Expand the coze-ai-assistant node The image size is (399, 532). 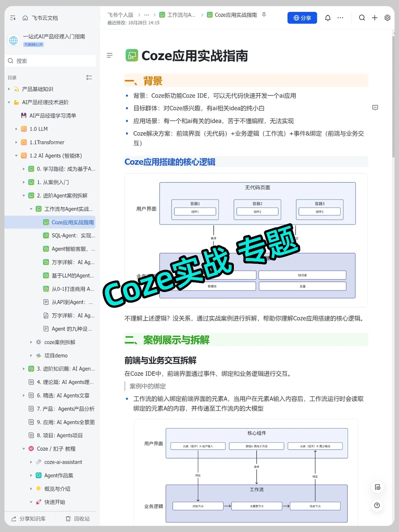tap(31, 462)
